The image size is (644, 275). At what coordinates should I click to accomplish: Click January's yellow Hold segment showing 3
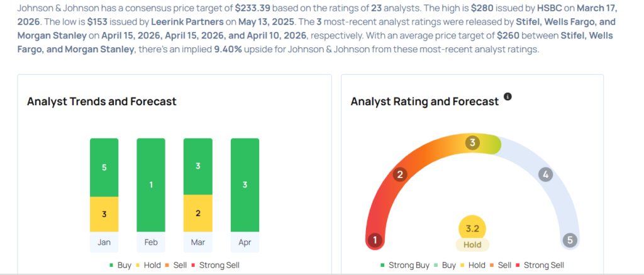pyautogui.click(x=104, y=214)
